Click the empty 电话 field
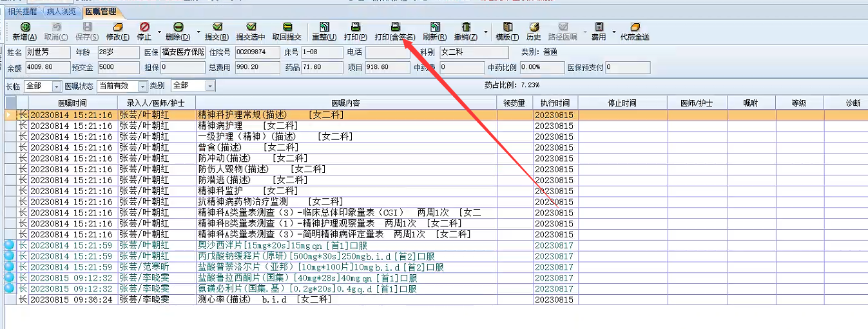This screenshot has height=329, width=868. pos(387,52)
